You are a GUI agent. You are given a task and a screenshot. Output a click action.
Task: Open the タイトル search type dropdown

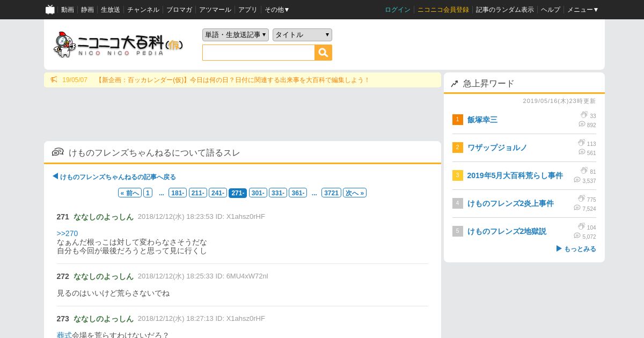coord(302,35)
